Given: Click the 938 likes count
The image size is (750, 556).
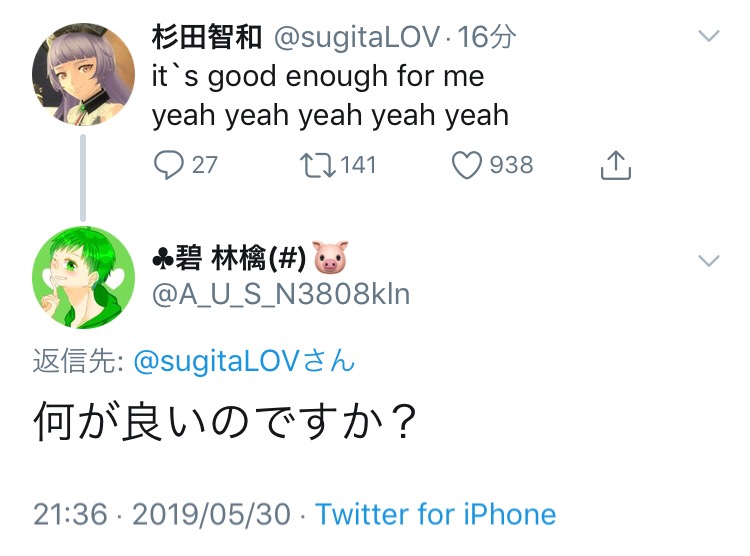Looking at the screenshot, I should point(511,164).
